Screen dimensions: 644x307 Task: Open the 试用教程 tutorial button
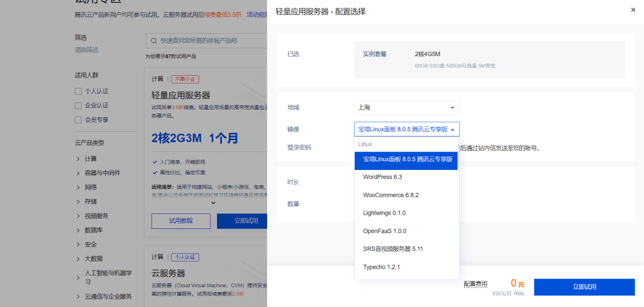(x=181, y=221)
